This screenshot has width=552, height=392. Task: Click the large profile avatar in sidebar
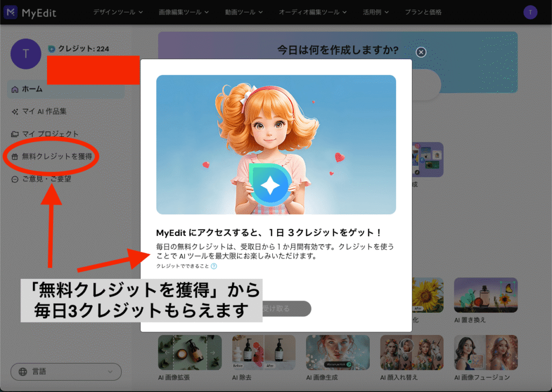point(26,54)
